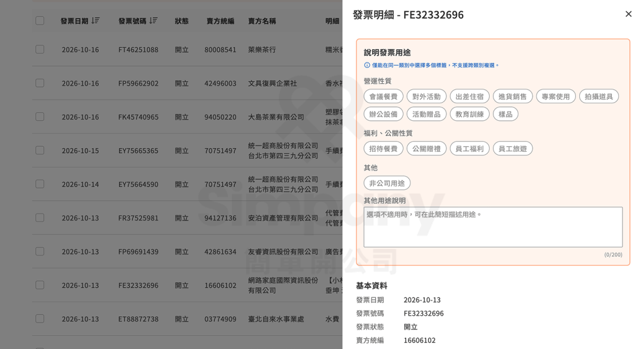Click seller name 友睿資訊股份有限公司
This screenshot has width=644, height=349.
point(283,252)
